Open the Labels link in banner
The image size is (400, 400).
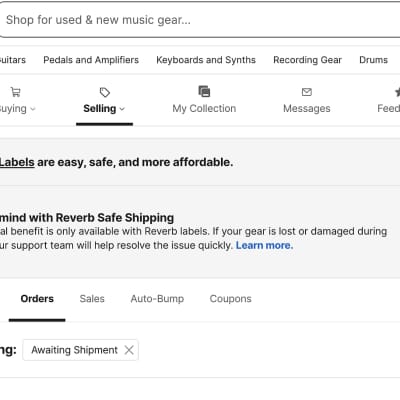click(x=17, y=162)
